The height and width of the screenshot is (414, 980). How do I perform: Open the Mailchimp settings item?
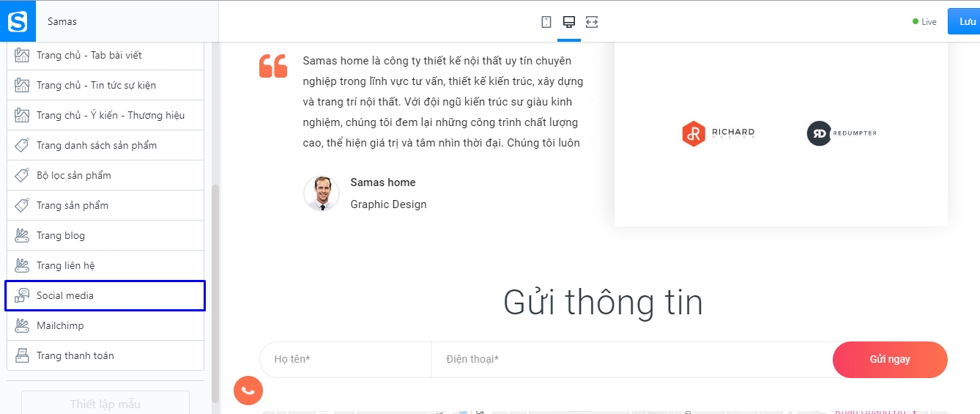[x=105, y=325]
